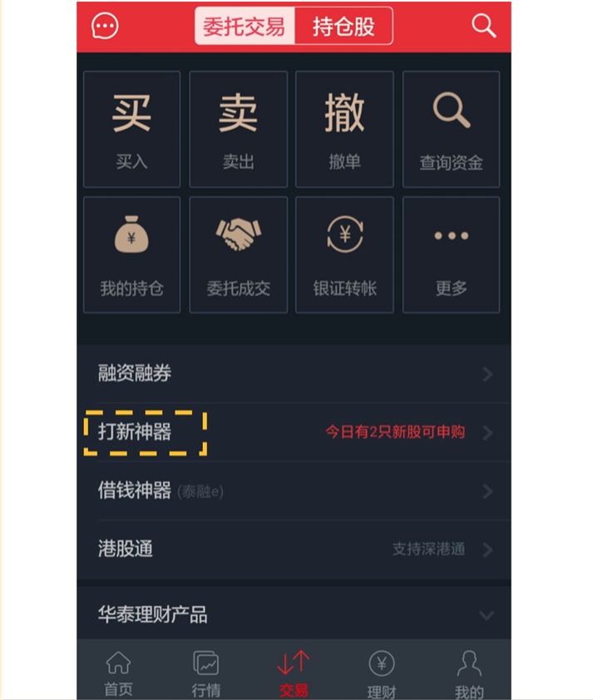Go to the 行情 market tab
This screenshot has height=700, width=593.
point(206,673)
